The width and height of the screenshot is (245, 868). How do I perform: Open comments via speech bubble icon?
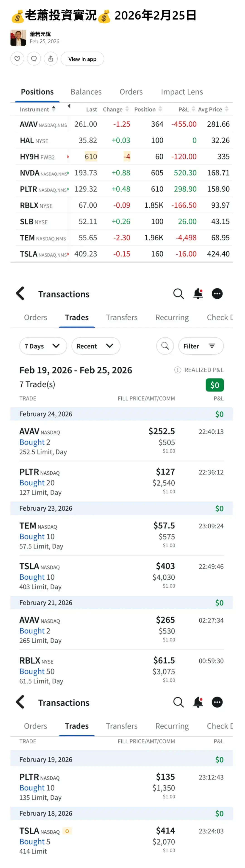pyautogui.click(x=34, y=59)
